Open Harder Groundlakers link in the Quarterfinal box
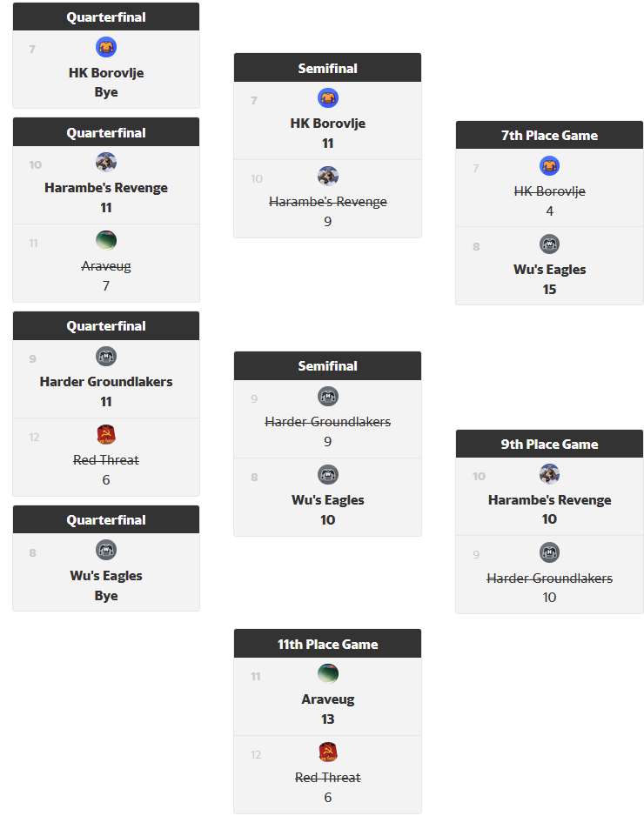This screenshot has width=644, height=816. (x=106, y=382)
